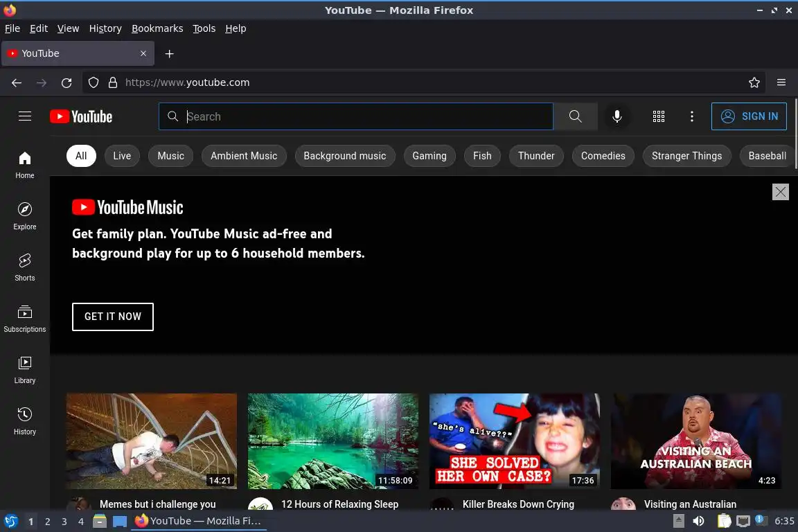The height and width of the screenshot is (532, 798).
Task: Focus the YouTube search field
Action: tap(356, 116)
